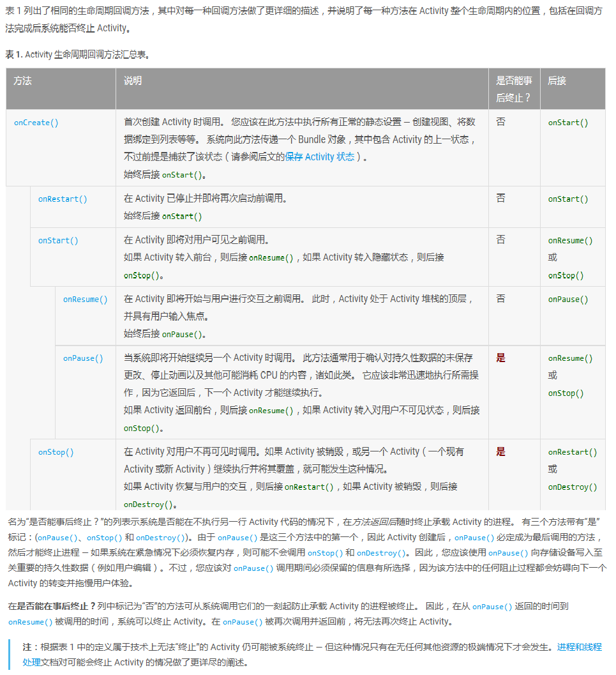
Task: Click the 是否能事后终止？ table header
Action: [514, 89]
